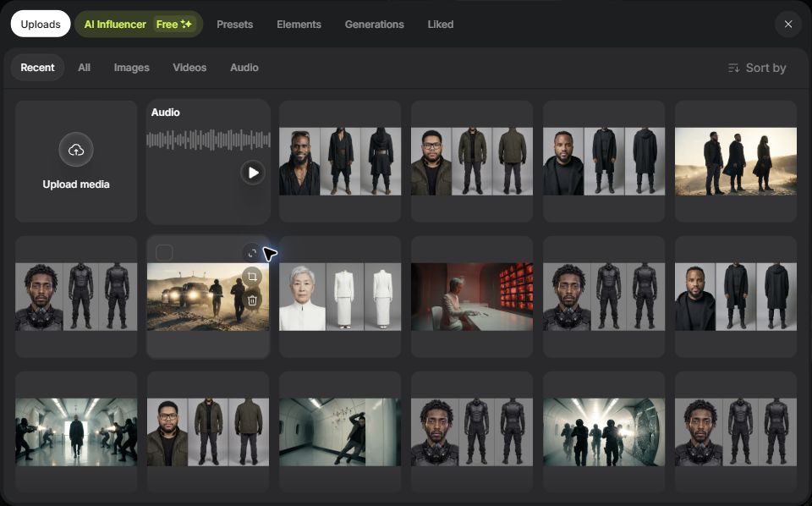The width and height of the screenshot is (812, 506).
Task: Select the corridor gunfight image with coated man
Action: (76, 432)
